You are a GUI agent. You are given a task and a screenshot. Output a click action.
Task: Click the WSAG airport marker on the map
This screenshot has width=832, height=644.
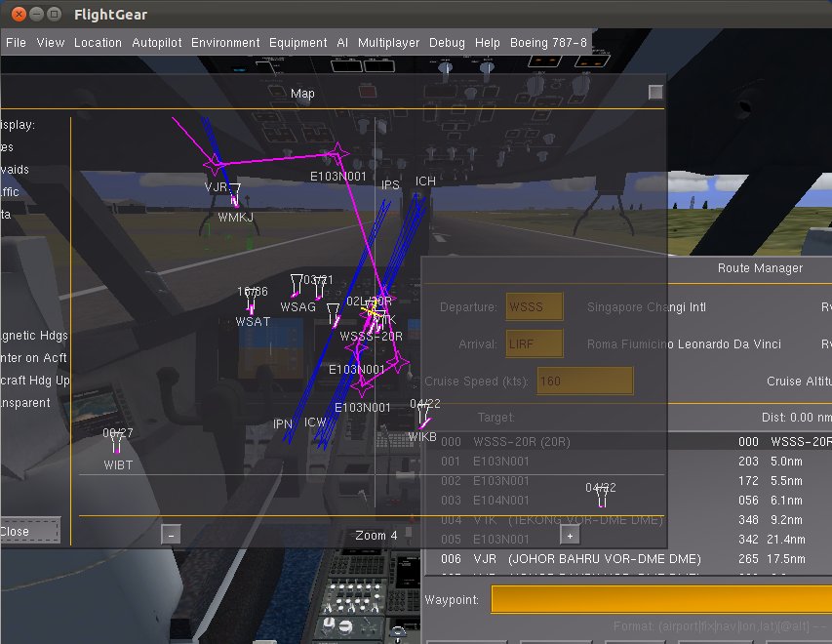(297, 285)
